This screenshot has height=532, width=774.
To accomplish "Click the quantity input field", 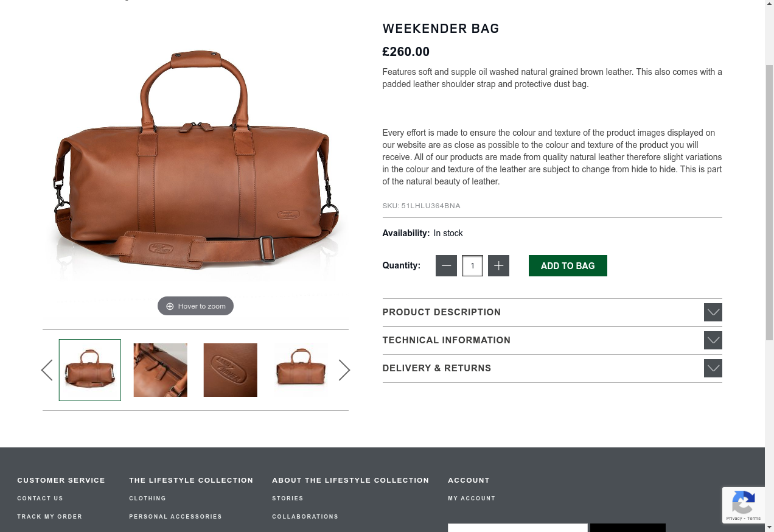I will coord(472,265).
